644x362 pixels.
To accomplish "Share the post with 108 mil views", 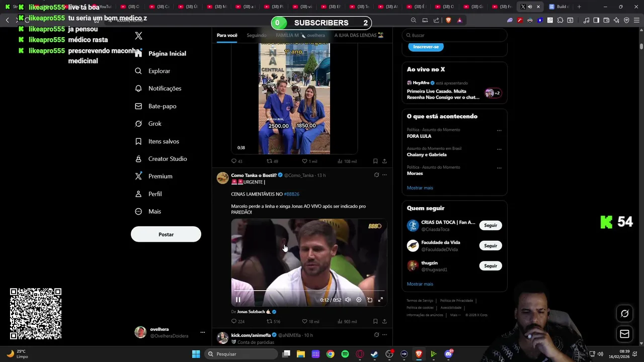I will pos(384,161).
